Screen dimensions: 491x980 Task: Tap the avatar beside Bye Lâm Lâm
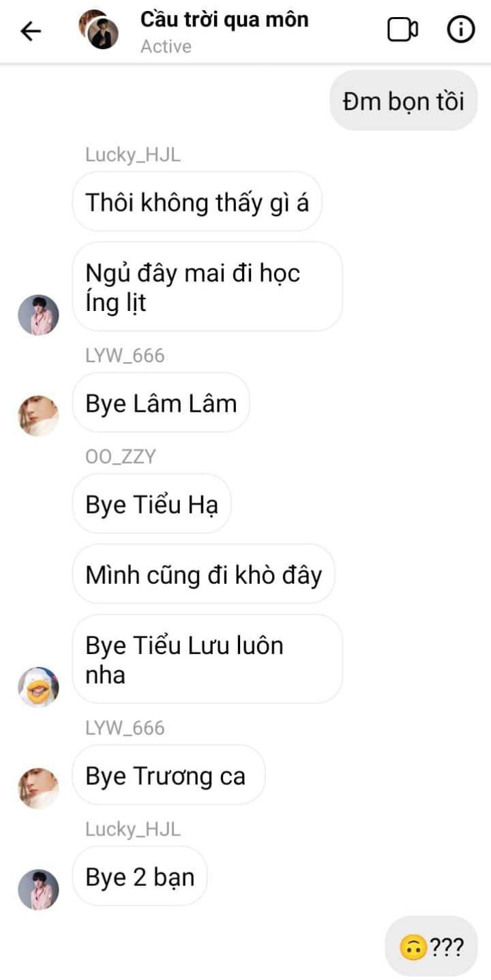click(38, 415)
